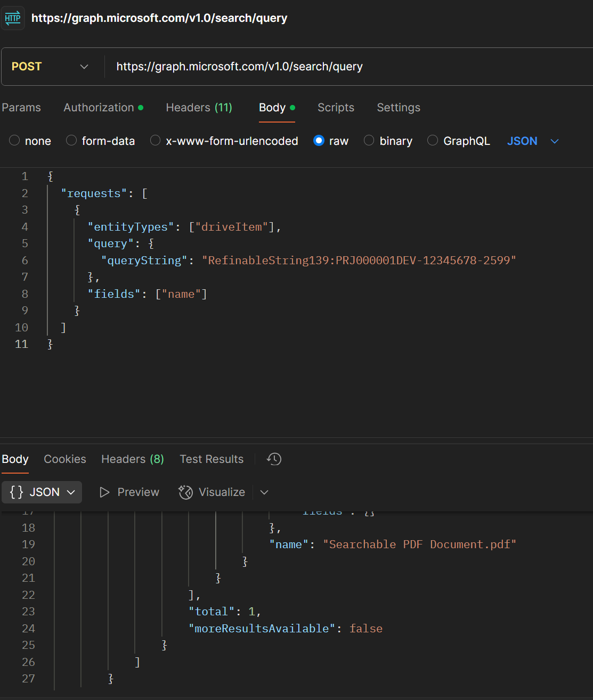Select the raw body radio option

(319, 141)
